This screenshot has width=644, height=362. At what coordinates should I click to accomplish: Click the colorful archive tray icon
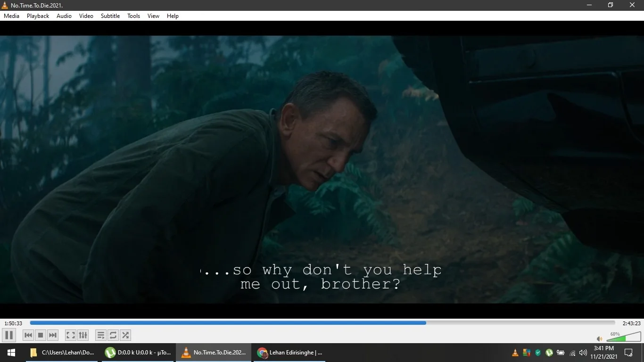click(x=527, y=353)
